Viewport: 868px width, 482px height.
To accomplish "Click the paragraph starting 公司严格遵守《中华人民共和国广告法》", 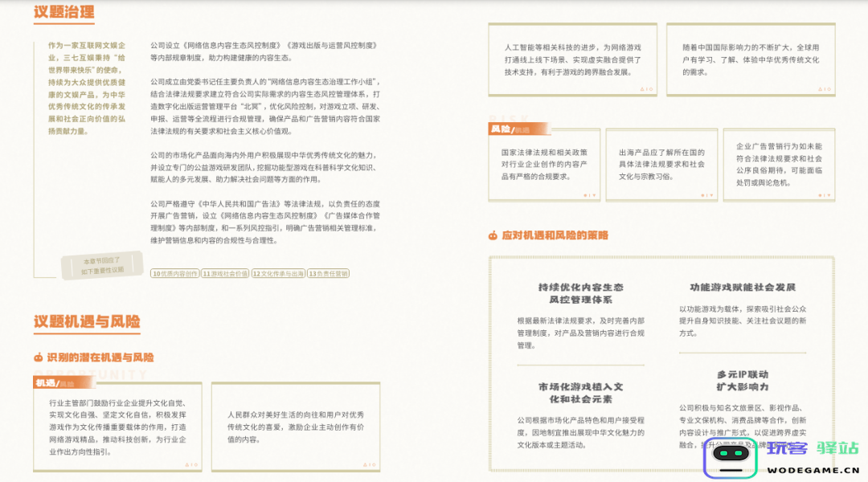I will 265,222.
